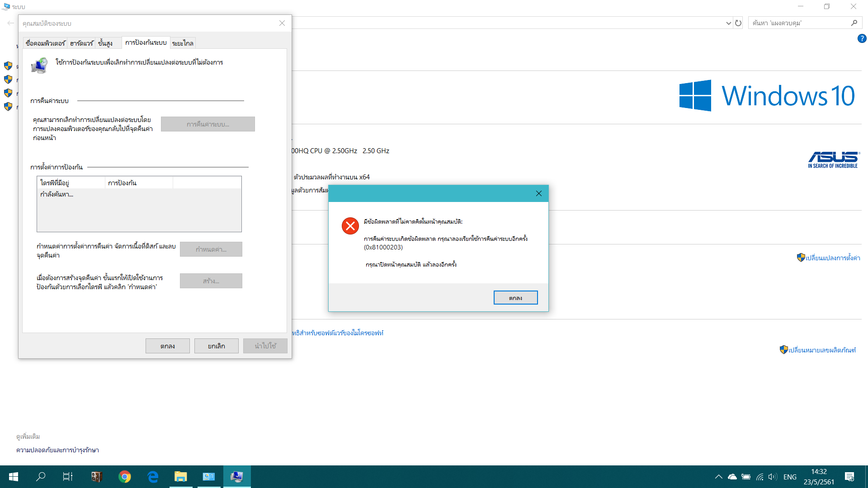The width and height of the screenshot is (868, 488).
Task: Click the shield icon beside เปลี่ยนหมายเลขผลิตภัณฑ์
Action: [x=783, y=350]
